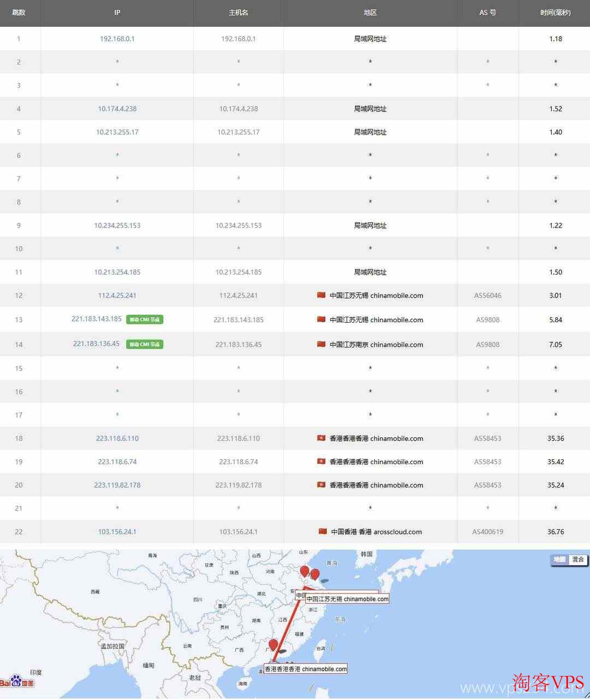This screenshot has height=700, width=590.
Task: Click the Hong Kong flag in hop 18 row
Action: click(321, 438)
